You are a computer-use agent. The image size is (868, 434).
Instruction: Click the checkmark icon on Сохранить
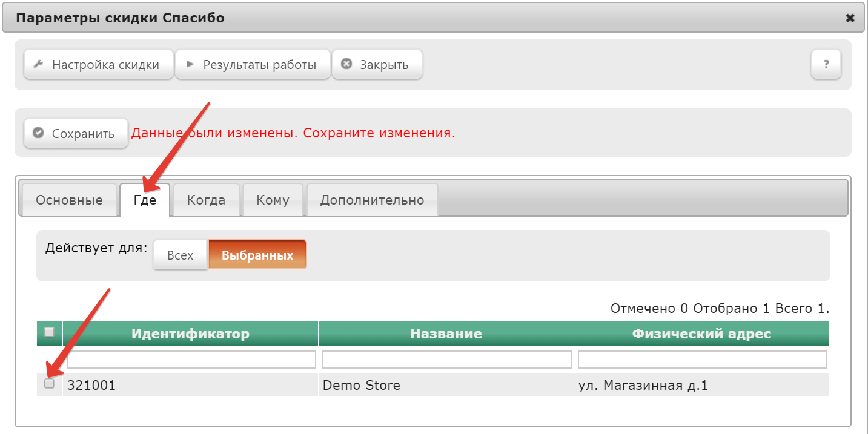pos(38,133)
